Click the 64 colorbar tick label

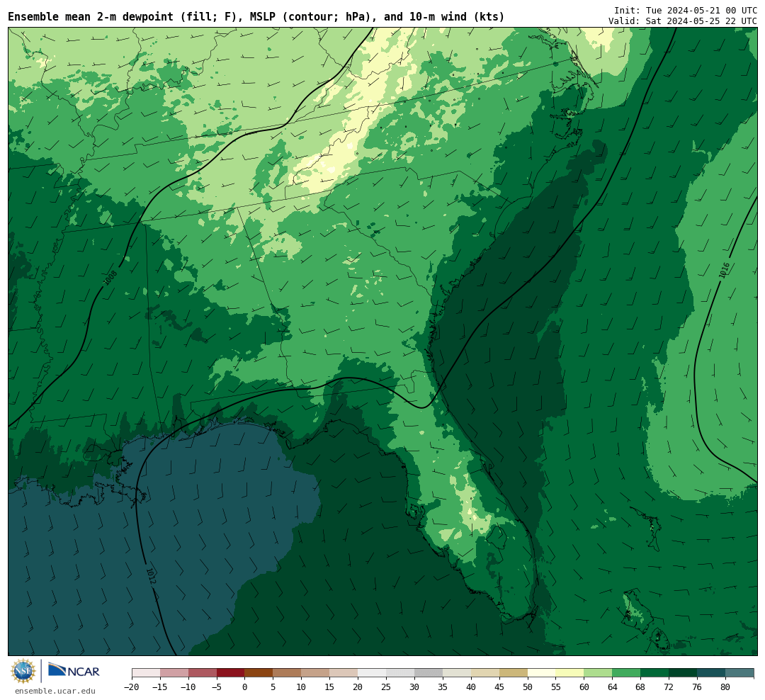(x=613, y=687)
